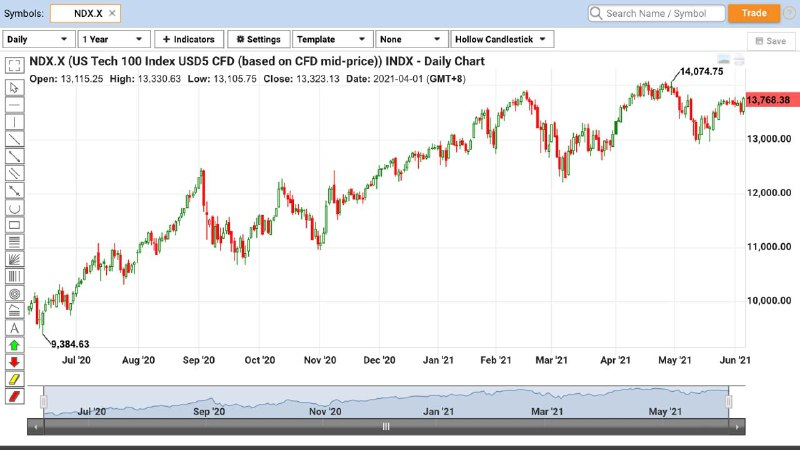The height and width of the screenshot is (450, 800).
Task: Select the parallel channel lines tool
Action: click(x=14, y=173)
